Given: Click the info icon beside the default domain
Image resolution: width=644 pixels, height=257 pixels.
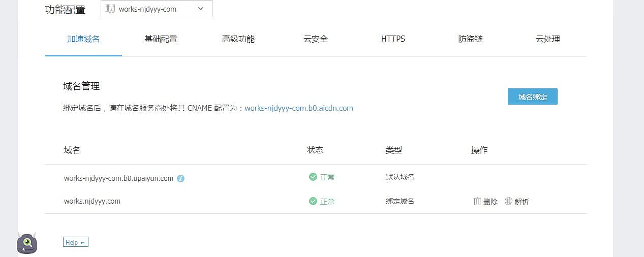Looking at the screenshot, I should click(x=180, y=179).
